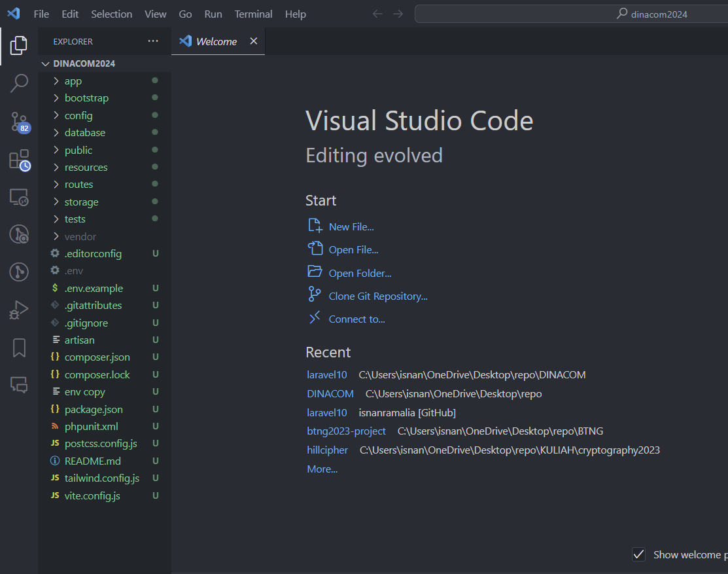
Task: Toggle the Show welcome page checkbox
Action: click(638, 554)
